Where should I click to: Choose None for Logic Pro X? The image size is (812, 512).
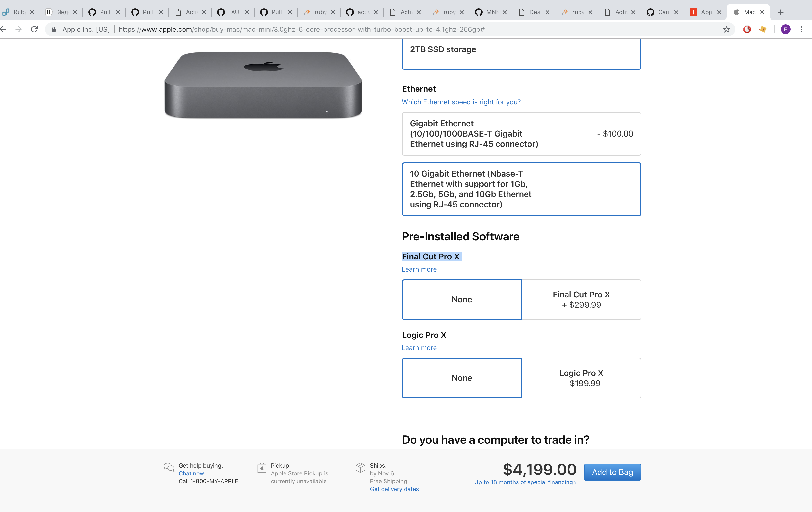coord(462,378)
